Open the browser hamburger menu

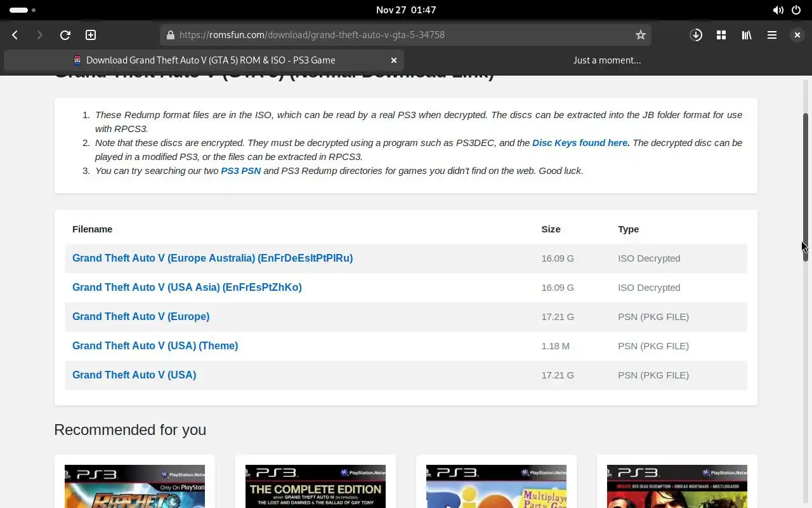coord(772,35)
